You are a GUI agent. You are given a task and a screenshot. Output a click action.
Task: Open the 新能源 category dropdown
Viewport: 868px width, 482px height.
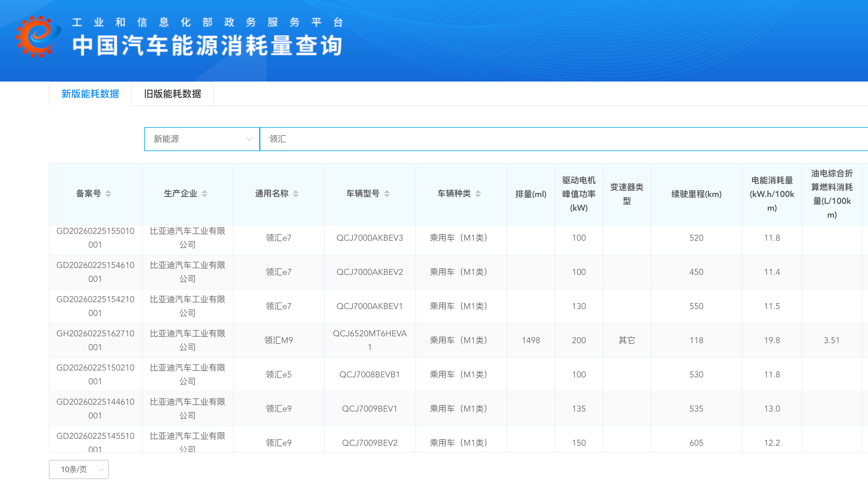coord(202,139)
